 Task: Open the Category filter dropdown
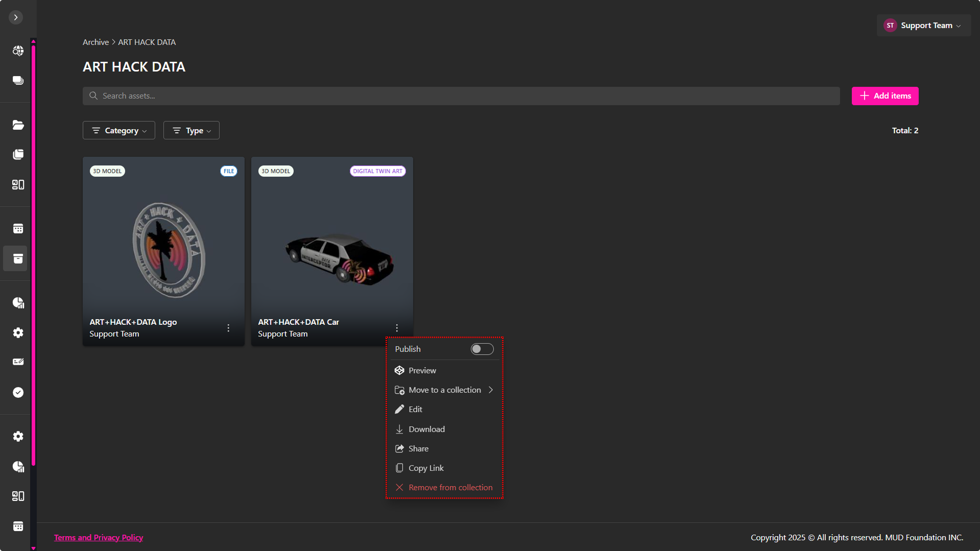pyautogui.click(x=119, y=131)
